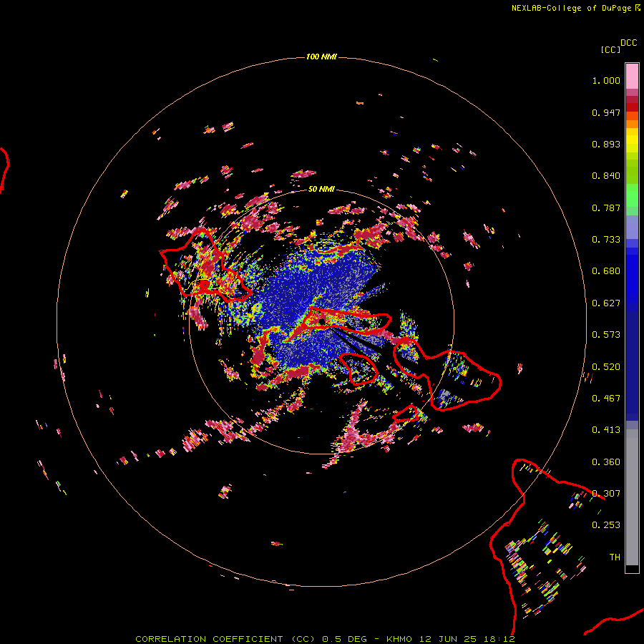The width and height of the screenshot is (644, 644).
Task: Click the 100 NMI range ring label
Action: (x=321, y=57)
